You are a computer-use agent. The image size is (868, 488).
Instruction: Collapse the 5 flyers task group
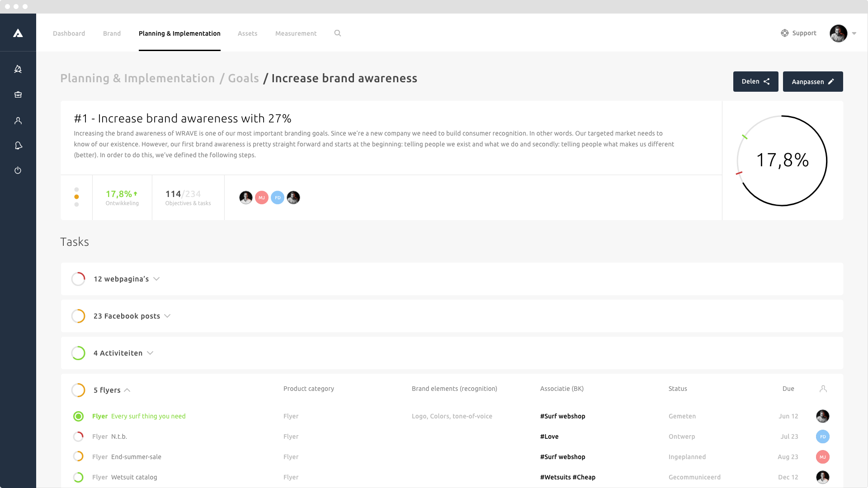[x=127, y=390]
